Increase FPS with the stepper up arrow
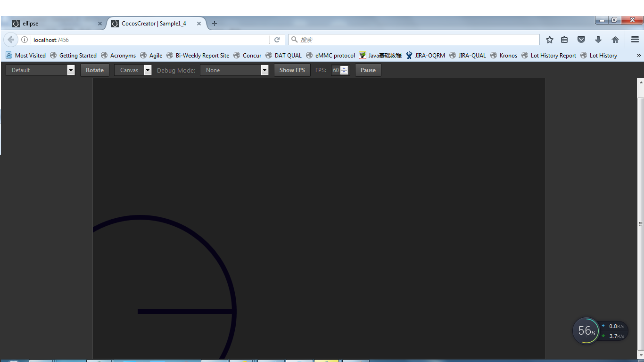Viewport: 644px width, 362px height. tap(344, 68)
